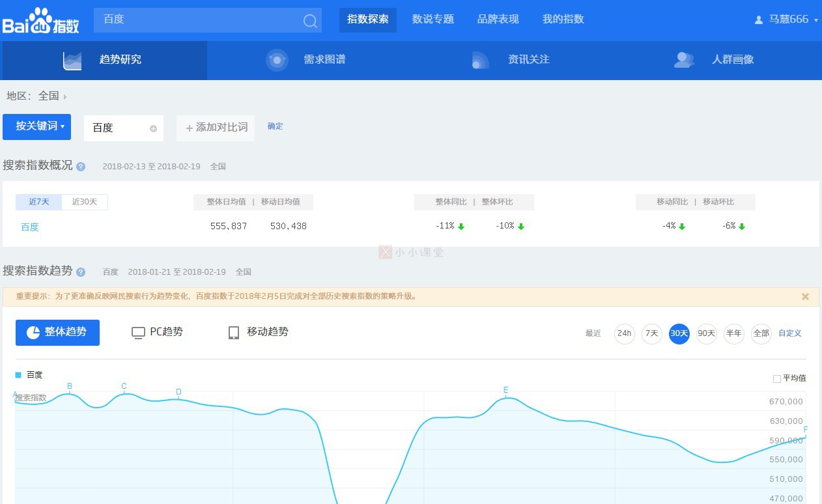Click chart marker E
The width and height of the screenshot is (822, 504).
coord(505,390)
